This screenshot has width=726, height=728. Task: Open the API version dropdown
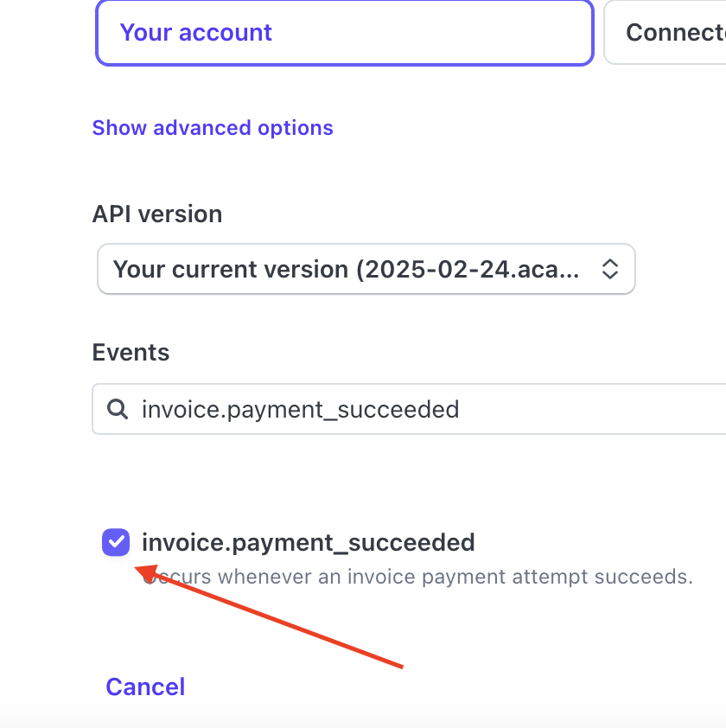click(x=366, y=269)
